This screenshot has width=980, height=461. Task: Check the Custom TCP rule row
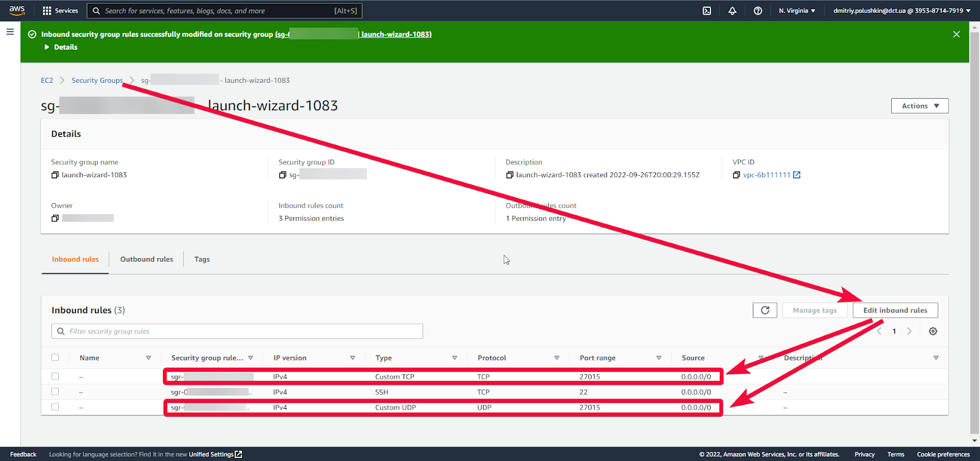[55, 376]
